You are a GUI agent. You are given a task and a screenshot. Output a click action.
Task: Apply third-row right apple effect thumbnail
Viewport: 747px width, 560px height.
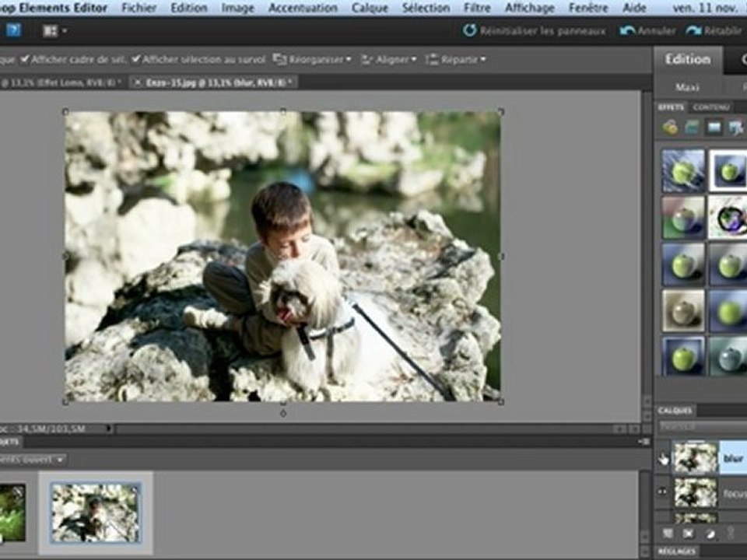(728, 264)
